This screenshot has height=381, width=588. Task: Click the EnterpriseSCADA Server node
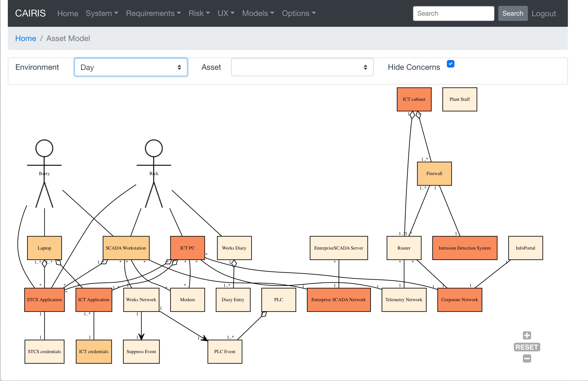click(339, 248)
